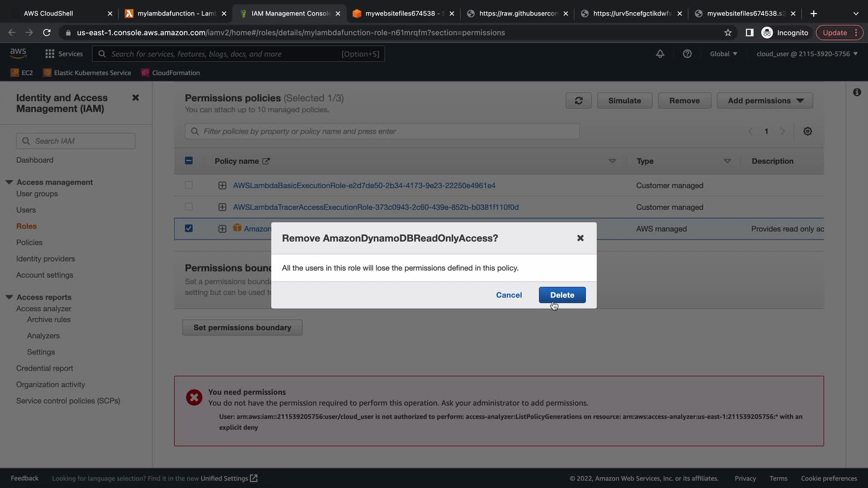Click the notifications bell icon
Screen dimensions: 868x488
tap(660, 54)
